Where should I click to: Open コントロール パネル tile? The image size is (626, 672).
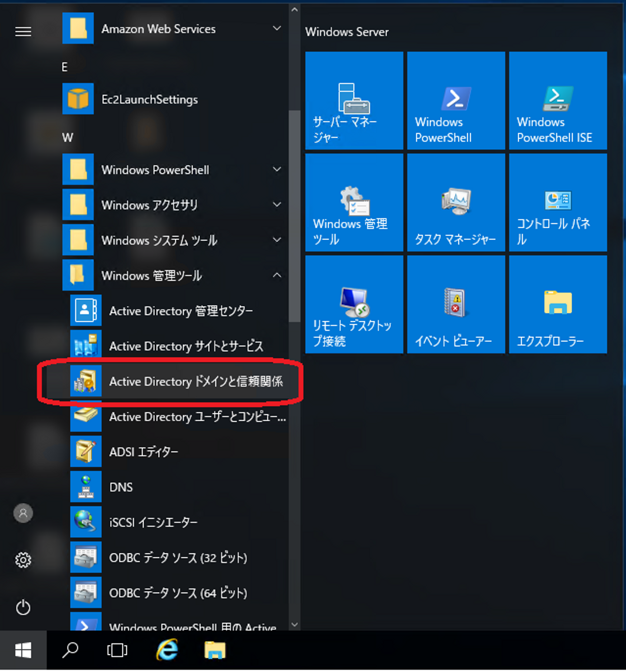click(x=558, y=203)
